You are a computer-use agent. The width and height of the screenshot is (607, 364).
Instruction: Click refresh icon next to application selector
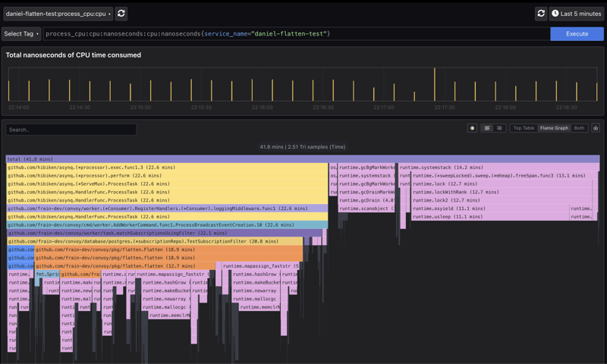pos(121,14)
